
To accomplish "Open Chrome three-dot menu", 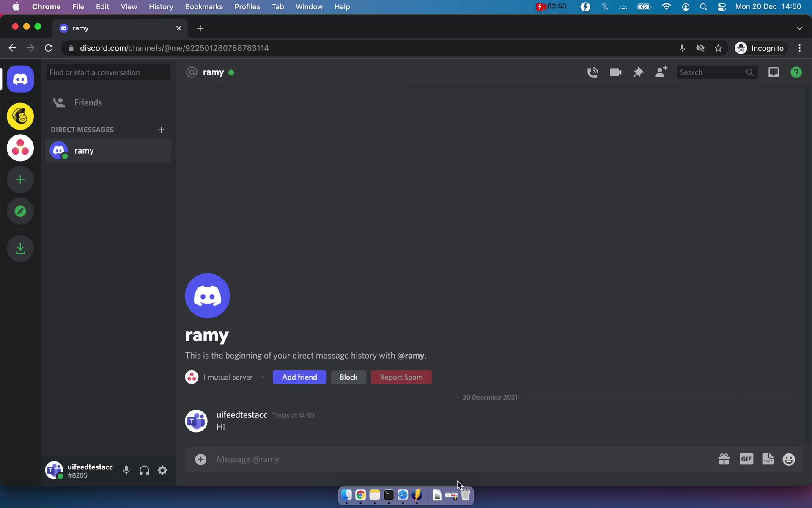I will [x=799, y=48].
